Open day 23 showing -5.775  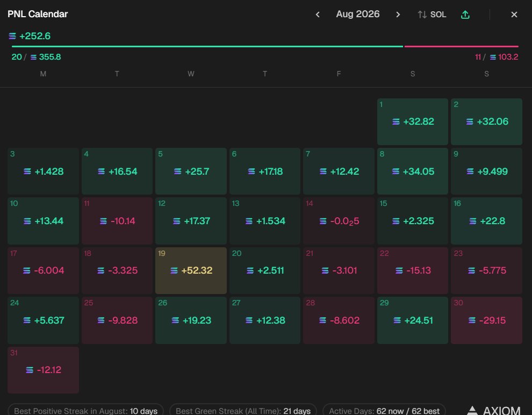click(486, 270)
